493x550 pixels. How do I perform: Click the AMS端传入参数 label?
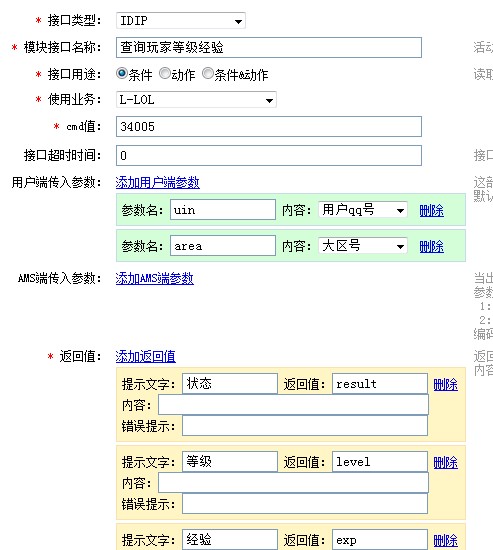pos(60,279)
